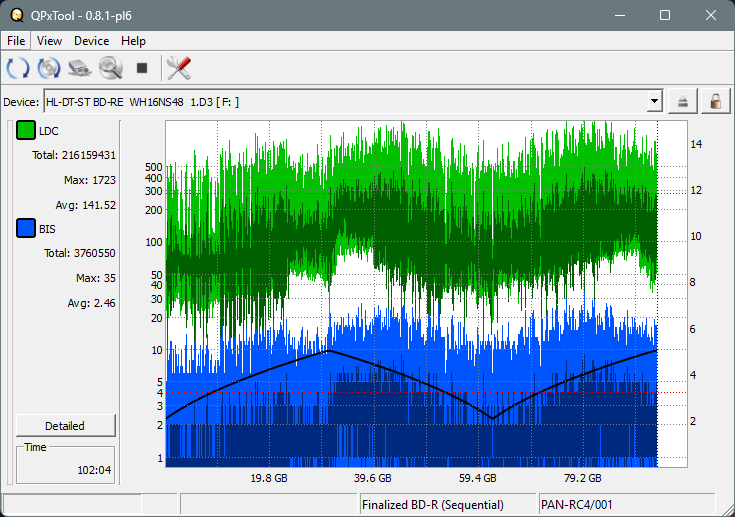Click the error graph plot area

[x=426, y=293]
